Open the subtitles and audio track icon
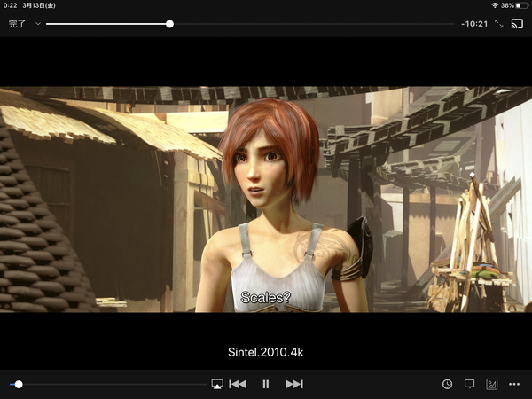This screenshot has height=399, width=532. [469, 384]
